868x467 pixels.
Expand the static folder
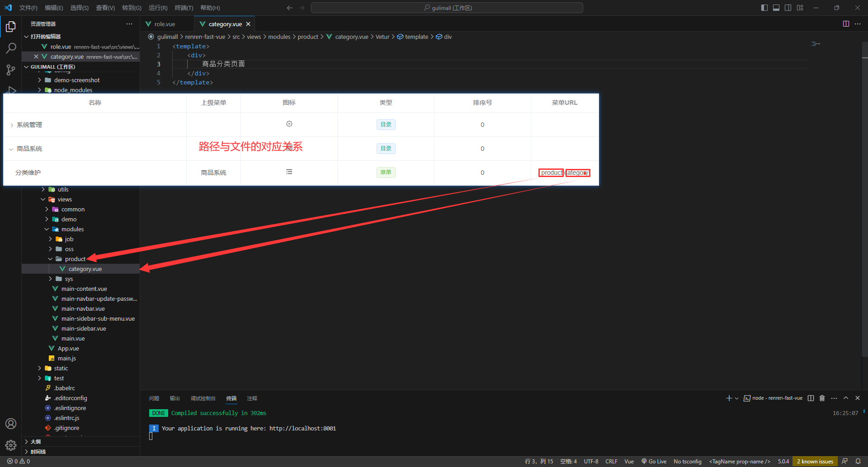[x=61, y=369]
